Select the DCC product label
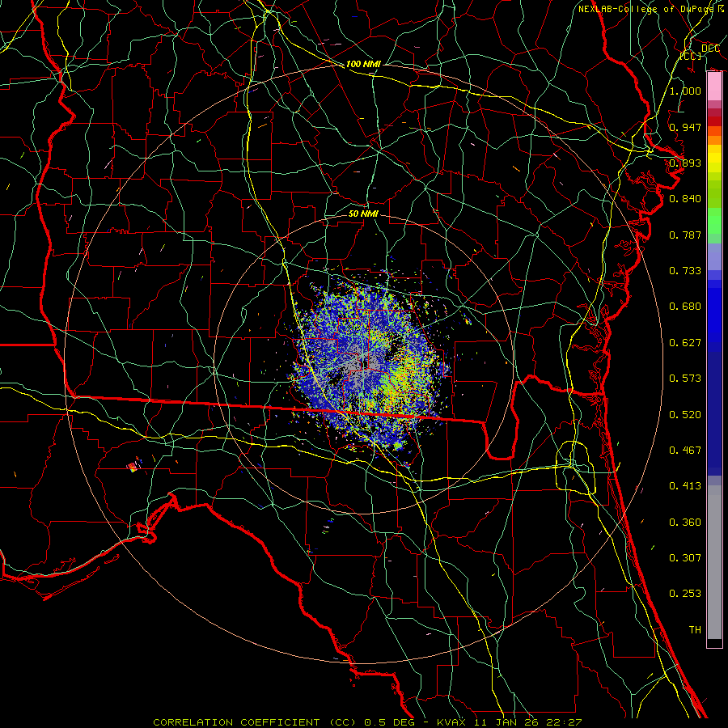 (710, 49)
